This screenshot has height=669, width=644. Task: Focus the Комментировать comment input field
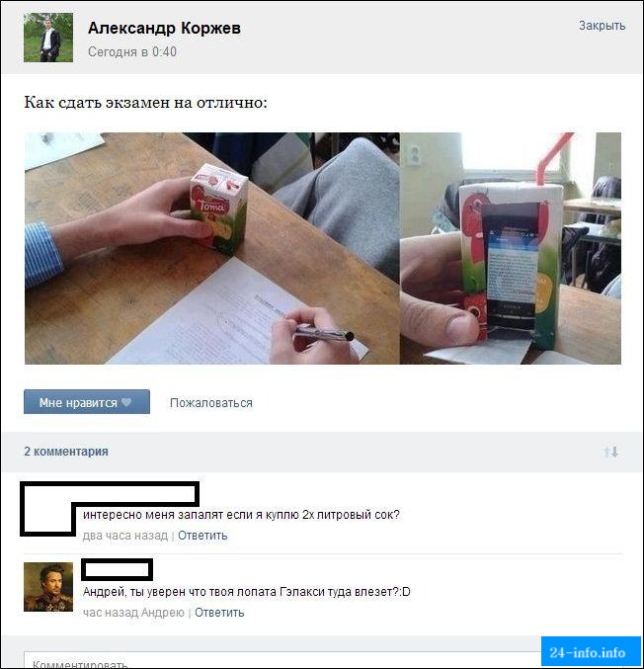(282, 660)
